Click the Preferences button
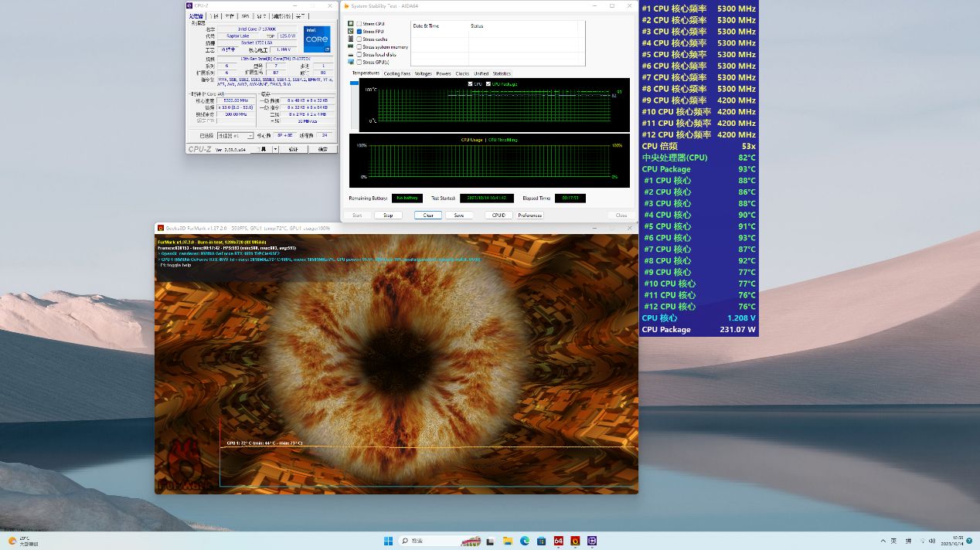This screenshot has width=980, height=550. pyautogui.click(x=530, y=216)
